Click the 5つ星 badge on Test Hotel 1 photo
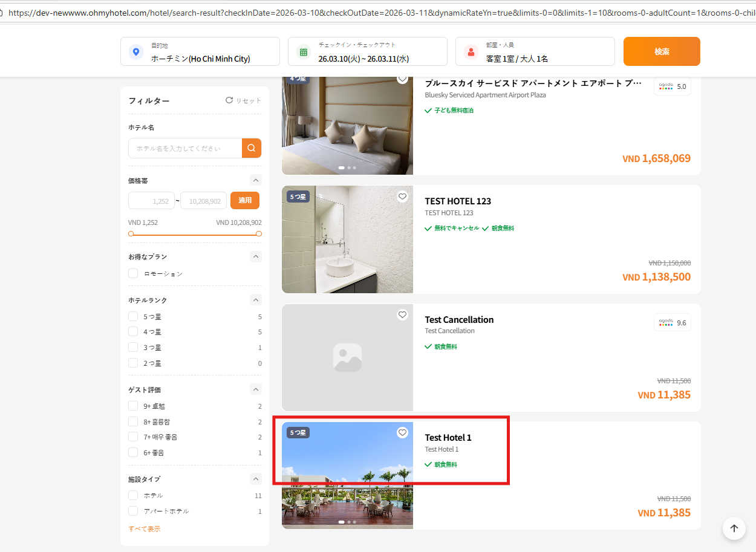Screen dimensions: 756x552 coord(298,432)
